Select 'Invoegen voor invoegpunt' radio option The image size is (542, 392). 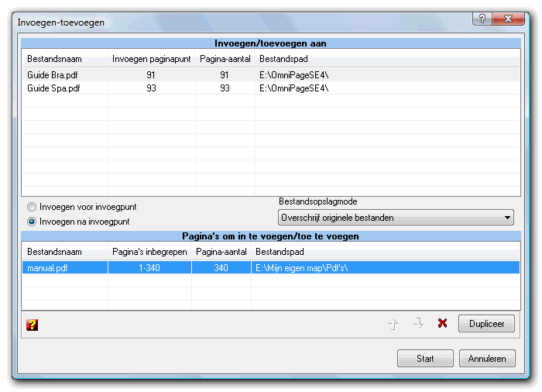[32, 208]
